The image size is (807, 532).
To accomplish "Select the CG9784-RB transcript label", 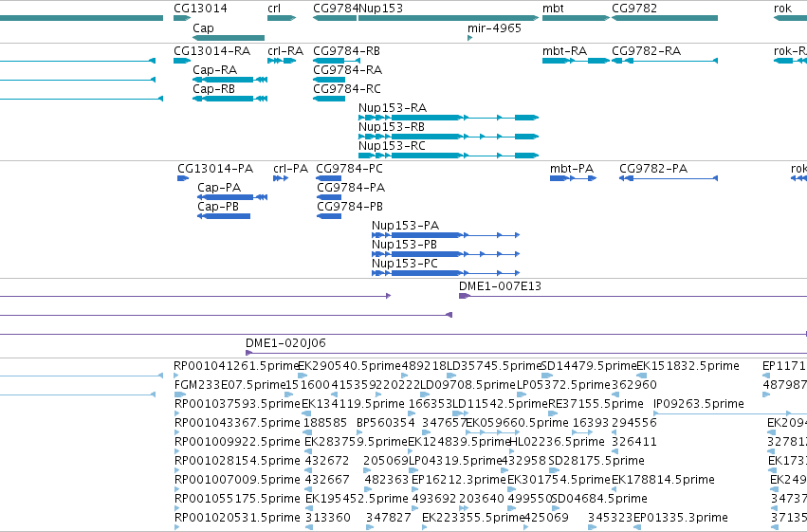I will coord(346,51).
